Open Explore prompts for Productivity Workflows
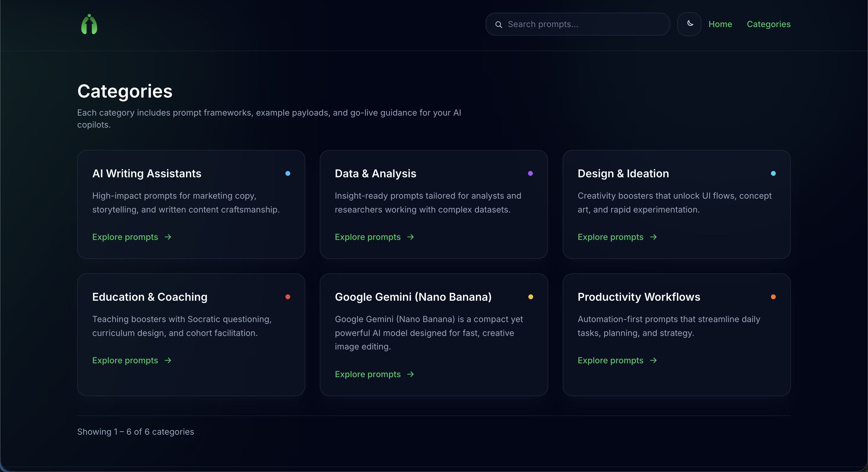Image resolution: width=868 pixels, height=472 pixels. click(x=610, y=360)
